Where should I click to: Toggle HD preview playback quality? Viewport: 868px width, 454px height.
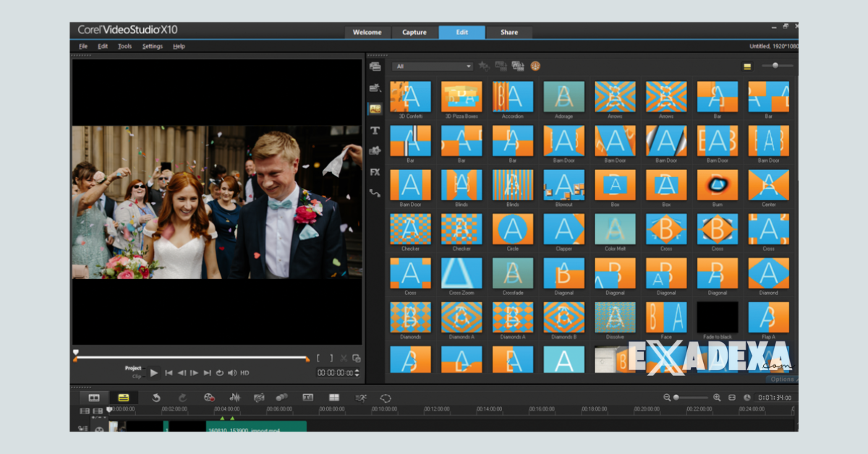(x=245, y=373)
